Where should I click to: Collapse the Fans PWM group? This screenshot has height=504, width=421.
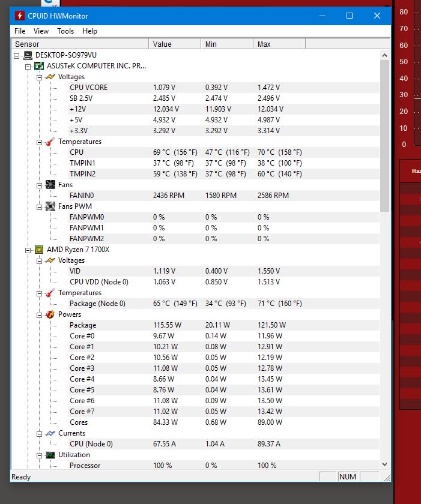point(39,207)
